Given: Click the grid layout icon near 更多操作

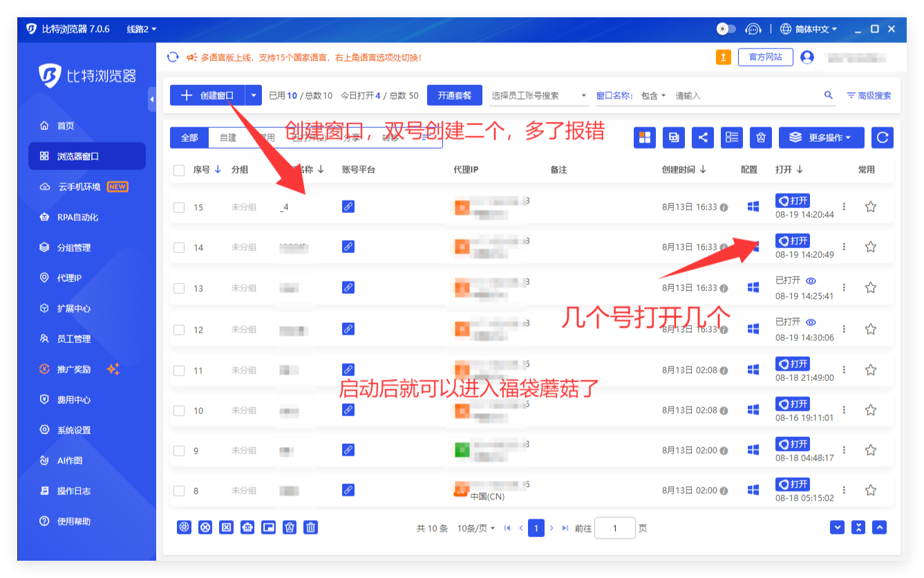Looking at the screenshot, I should (645, 138).
